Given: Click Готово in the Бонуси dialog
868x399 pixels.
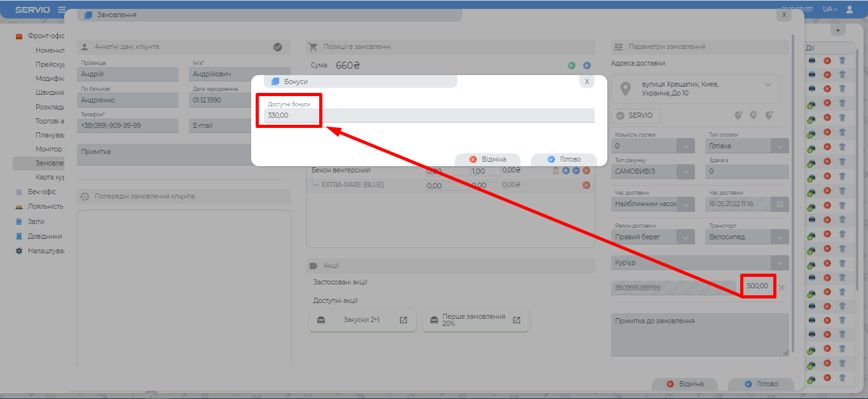Looking at the screenshot, I should (563, 159).
